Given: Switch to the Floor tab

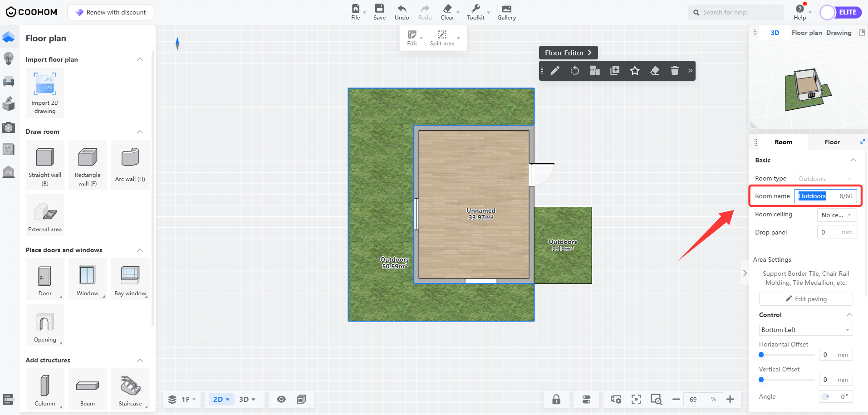Looking at the screenshot, I should tap(832, 142).
